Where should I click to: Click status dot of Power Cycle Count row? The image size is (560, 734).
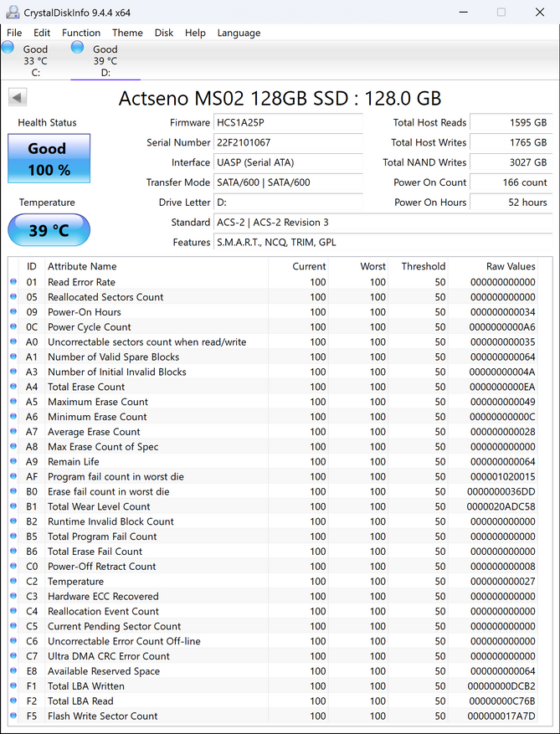(x=13, y=326)
